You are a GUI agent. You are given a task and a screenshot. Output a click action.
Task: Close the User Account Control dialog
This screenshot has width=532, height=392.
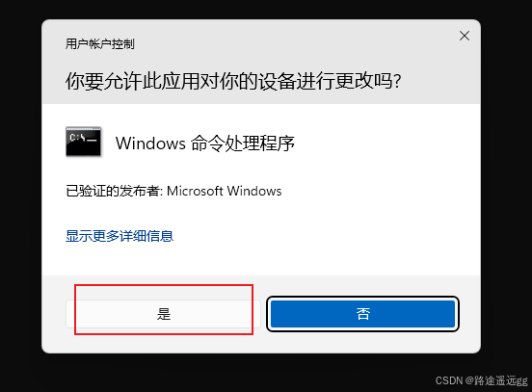pyautogui.click(x=465, y=36)
